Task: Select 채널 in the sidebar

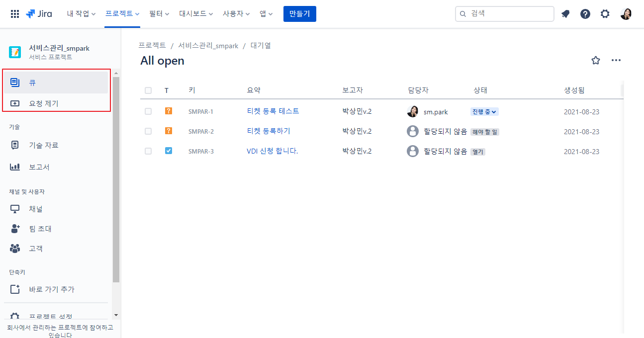Action: tap(56, 209)
